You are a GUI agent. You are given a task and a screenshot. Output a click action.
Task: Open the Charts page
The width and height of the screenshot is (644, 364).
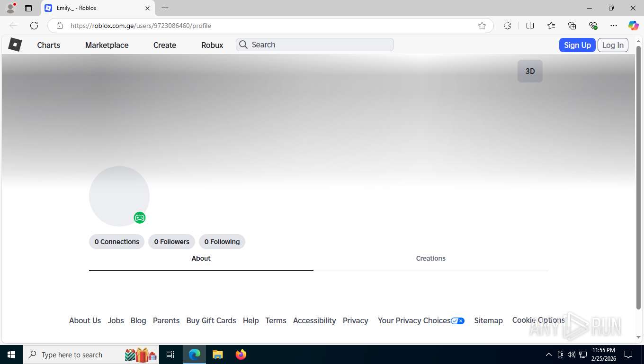coord(49,45)
